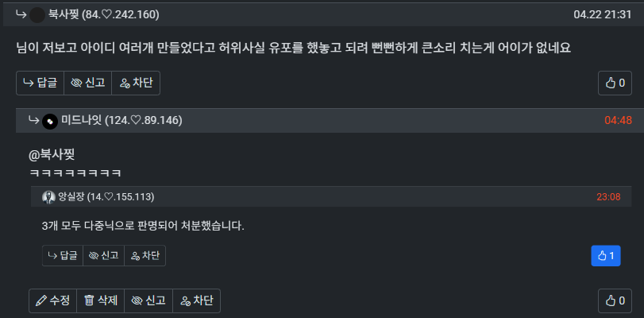Block 앙실장 with the nested 차단 button

145,256
